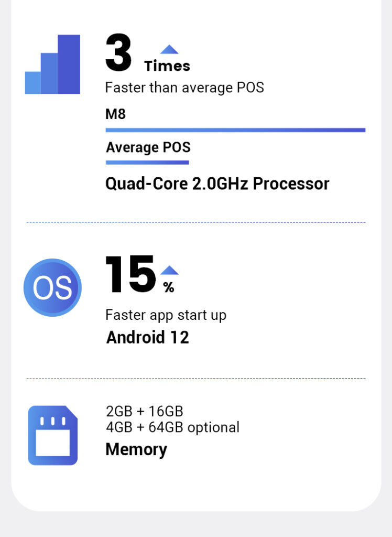Click the Average POS performance bar

point(147,163)
